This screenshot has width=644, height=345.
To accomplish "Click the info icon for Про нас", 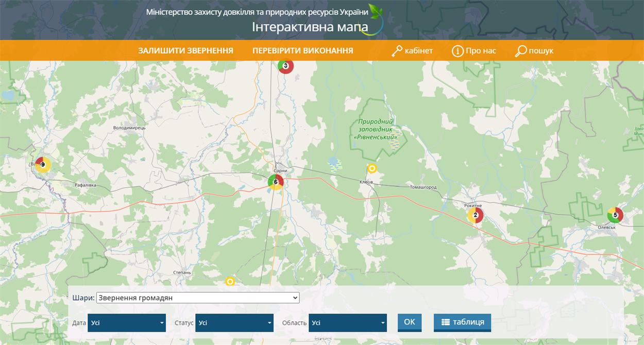I will point(457,51).
